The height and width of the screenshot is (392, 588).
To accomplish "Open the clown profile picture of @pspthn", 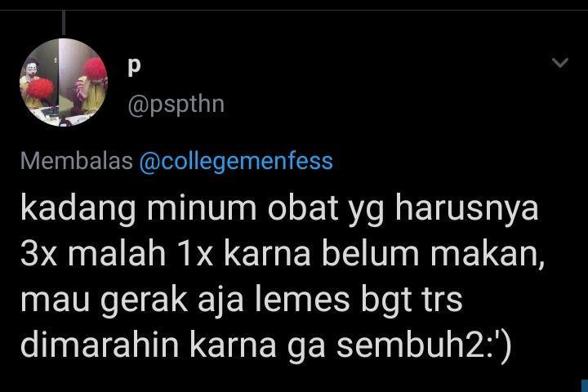I will [64, 82].
